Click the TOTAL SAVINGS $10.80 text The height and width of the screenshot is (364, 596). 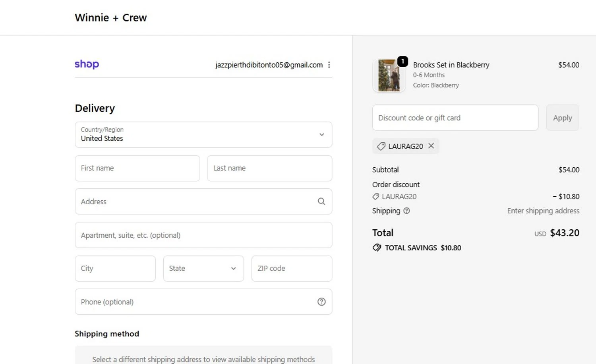pos(423,248)
